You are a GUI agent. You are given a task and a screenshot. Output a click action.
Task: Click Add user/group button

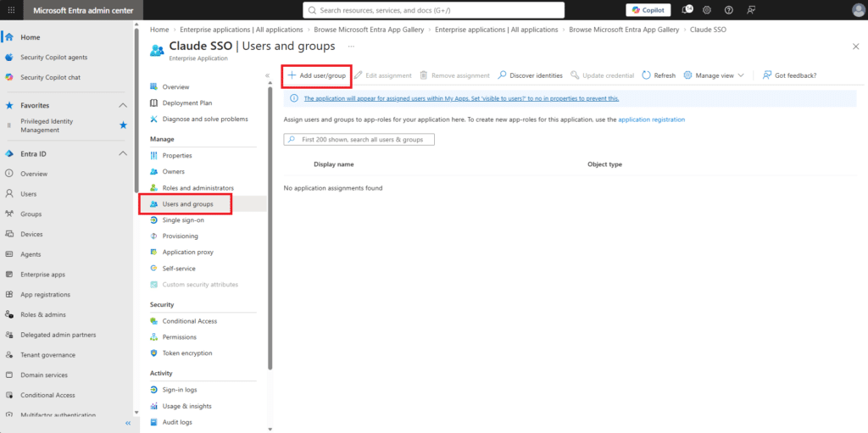coord(317,75)
